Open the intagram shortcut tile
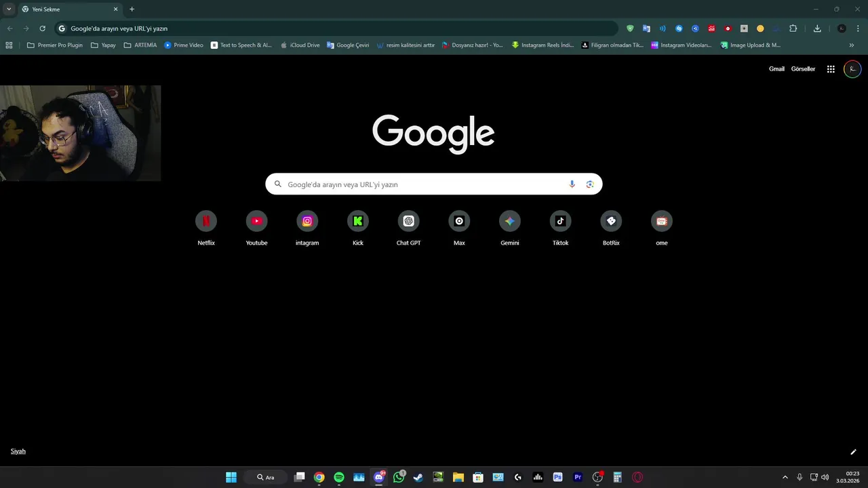 (x=307, y=228)
